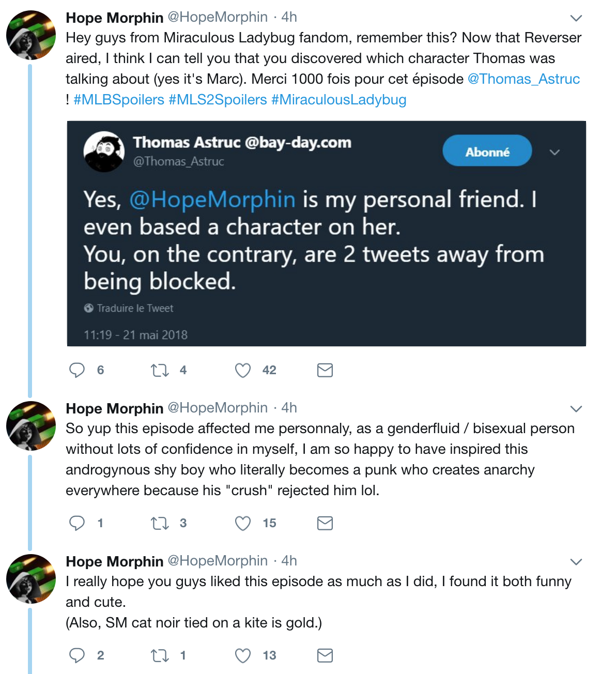Open options chevron on third tweet
The image size is (616, 674).
576,562
